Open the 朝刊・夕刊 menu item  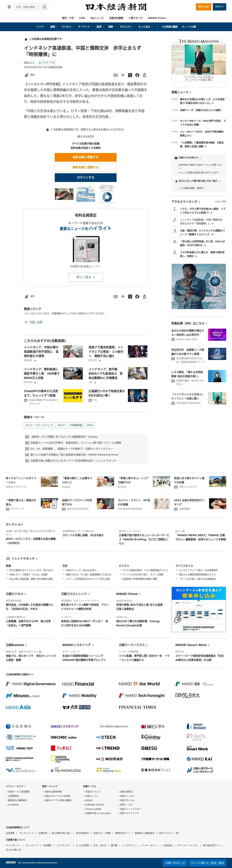point(68,18)
